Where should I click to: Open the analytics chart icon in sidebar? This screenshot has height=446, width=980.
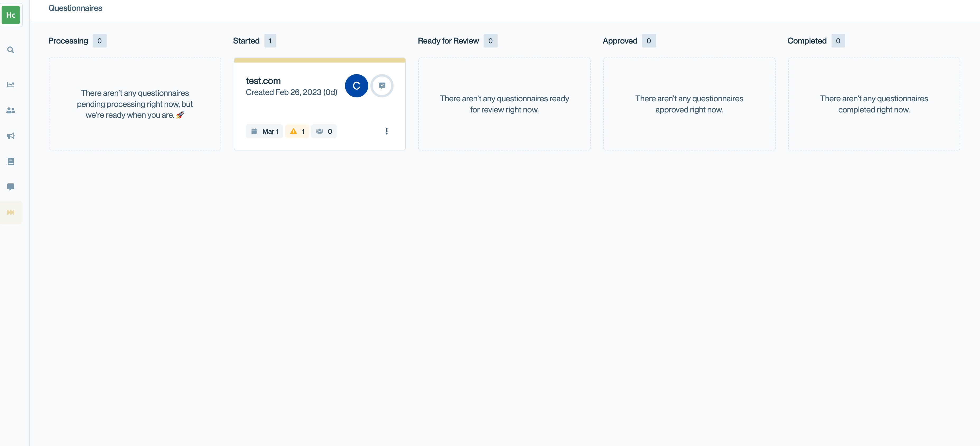pyautogui.click(x=11, y=84)
